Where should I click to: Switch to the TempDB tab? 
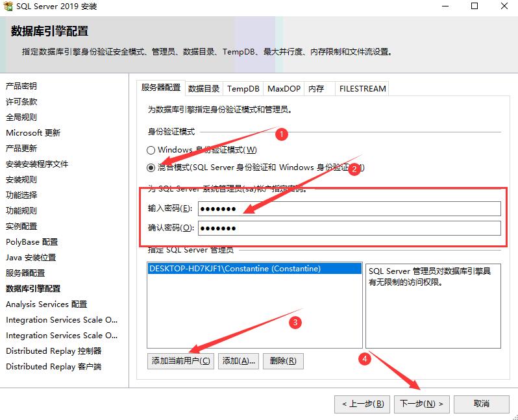(x=243, y=88)
